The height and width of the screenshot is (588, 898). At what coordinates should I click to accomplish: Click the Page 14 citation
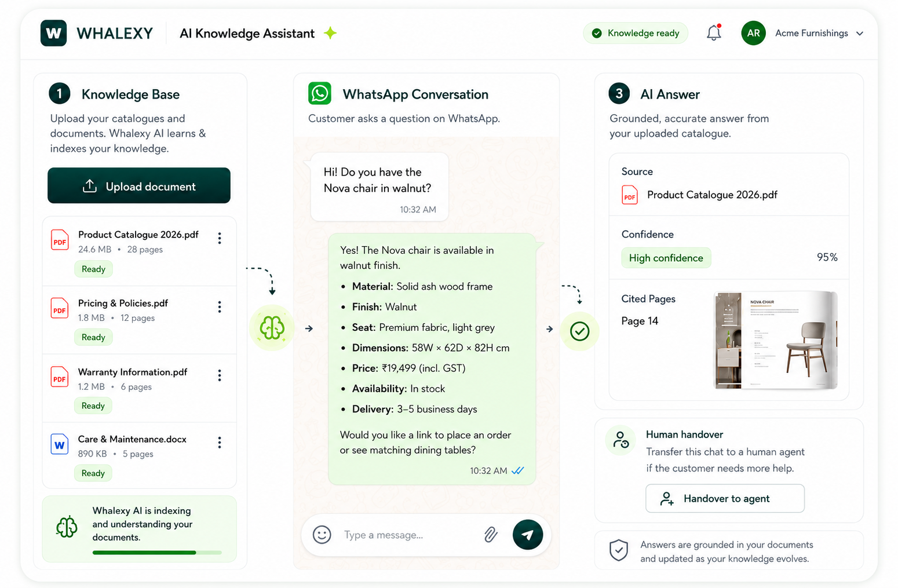click(x=640, y=321)
